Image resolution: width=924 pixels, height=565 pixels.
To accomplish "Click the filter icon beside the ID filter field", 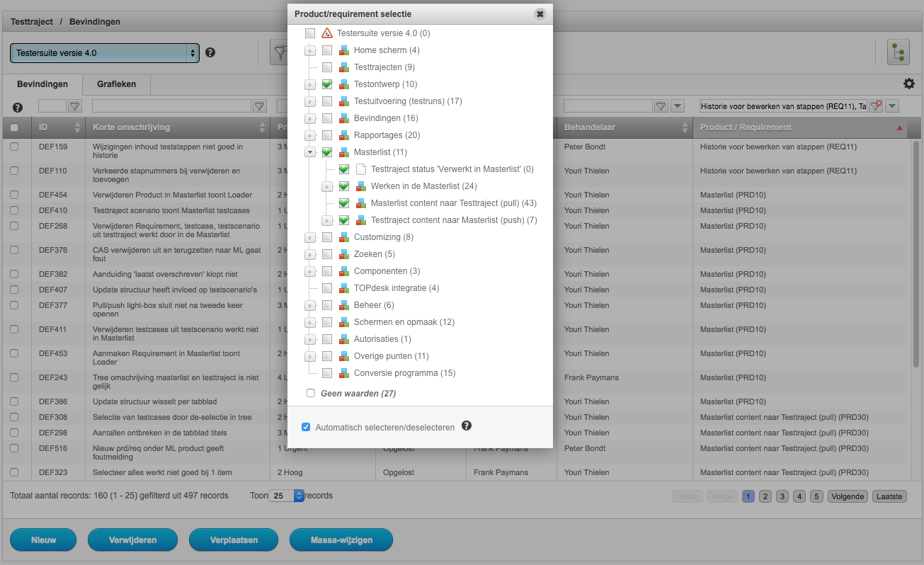I will [75, 106].
